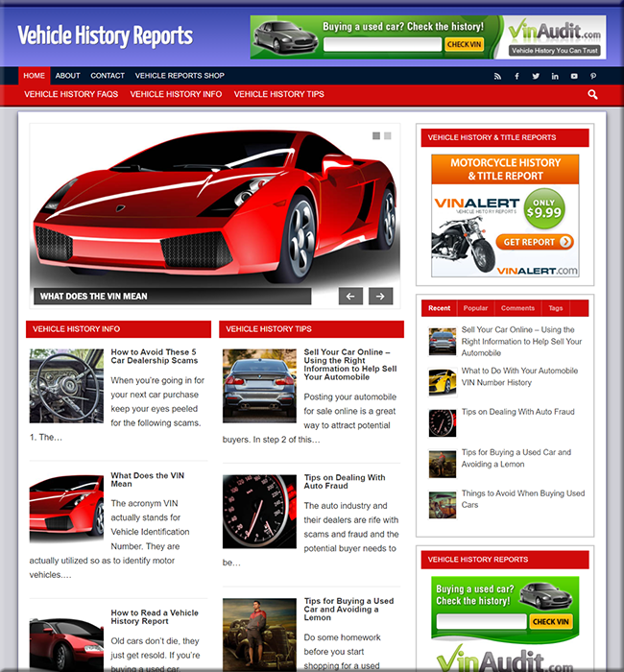Open Things to Avoid When Buying Used Cars
The image size is (624, 672).
523,499
